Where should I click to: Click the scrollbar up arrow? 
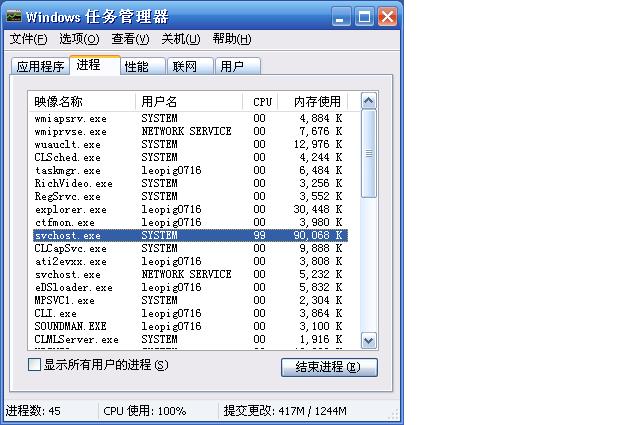point(369,101)
